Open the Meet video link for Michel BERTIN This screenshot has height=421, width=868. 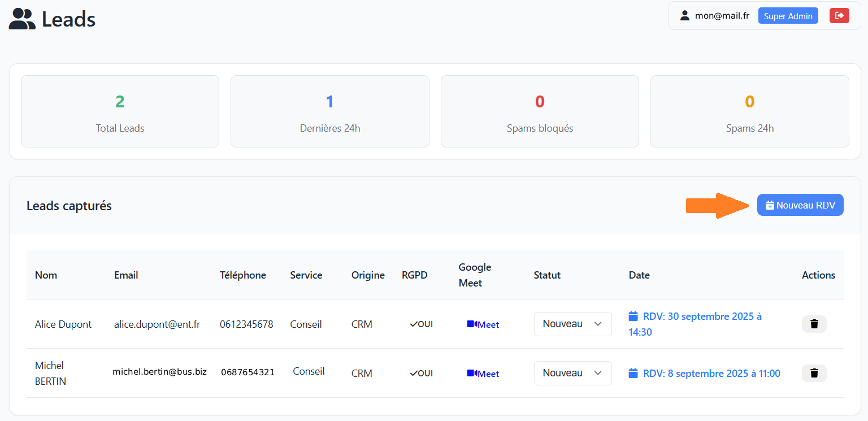point(483,374)
